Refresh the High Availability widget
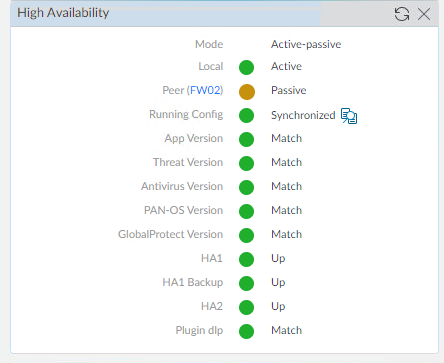Image resolution: width=444 pixels, height=363 pixels. pyautogui.click(x=402, y=14)
